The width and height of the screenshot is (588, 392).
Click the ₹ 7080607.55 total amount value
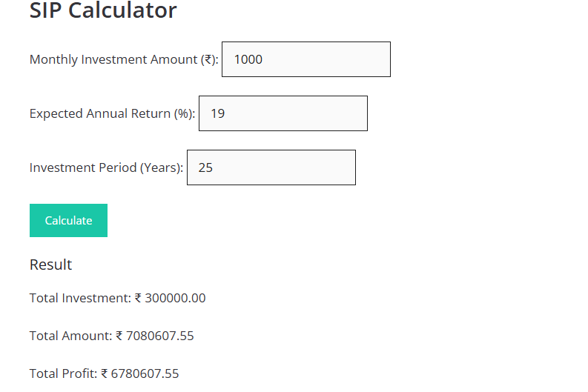click(155, 336)
